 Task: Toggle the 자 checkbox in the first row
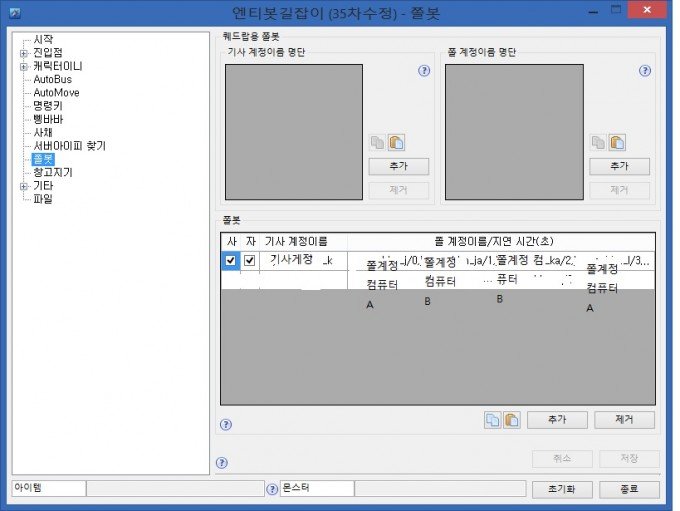click(250, 260)
